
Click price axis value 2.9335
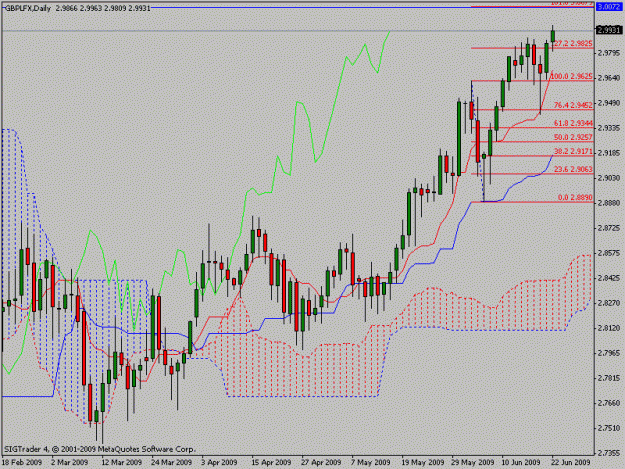tap(609, 128)
